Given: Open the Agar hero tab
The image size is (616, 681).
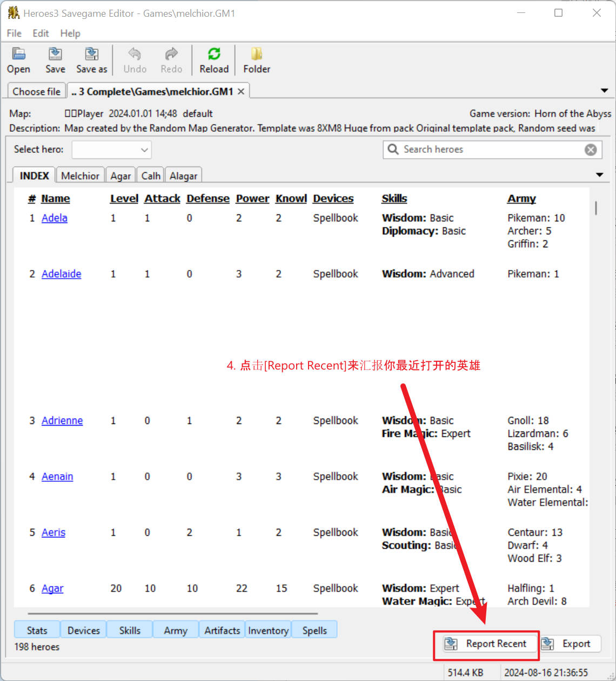Looking at the screenshot, I should [x=120, y=176].
